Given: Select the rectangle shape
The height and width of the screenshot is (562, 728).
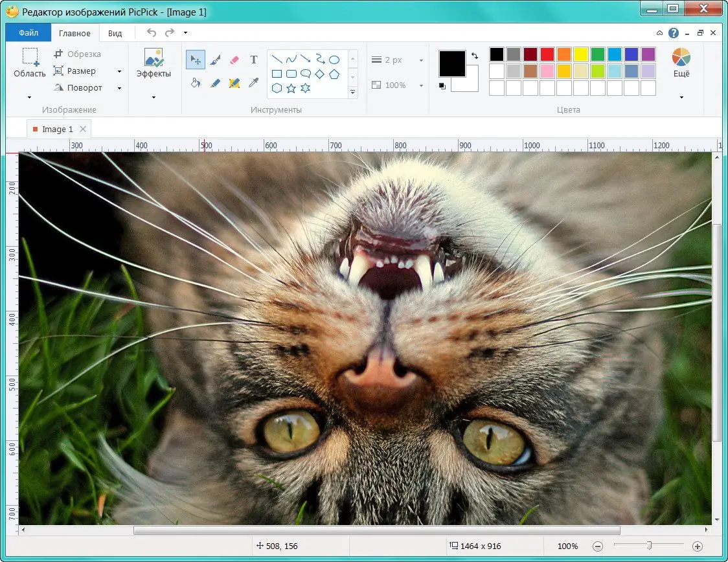Looking at the screenshot, I should (x=277, y=74).
